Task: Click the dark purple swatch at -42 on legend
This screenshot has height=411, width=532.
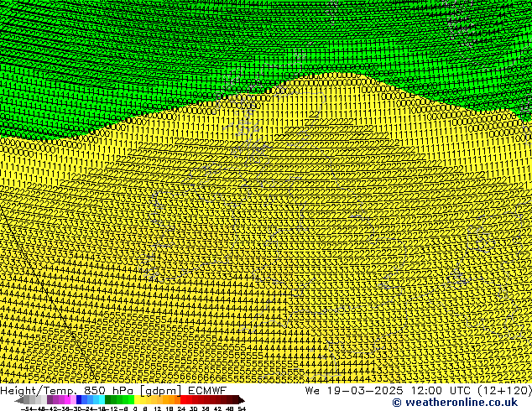Action: pyautogui.click(x=50, y=399)
